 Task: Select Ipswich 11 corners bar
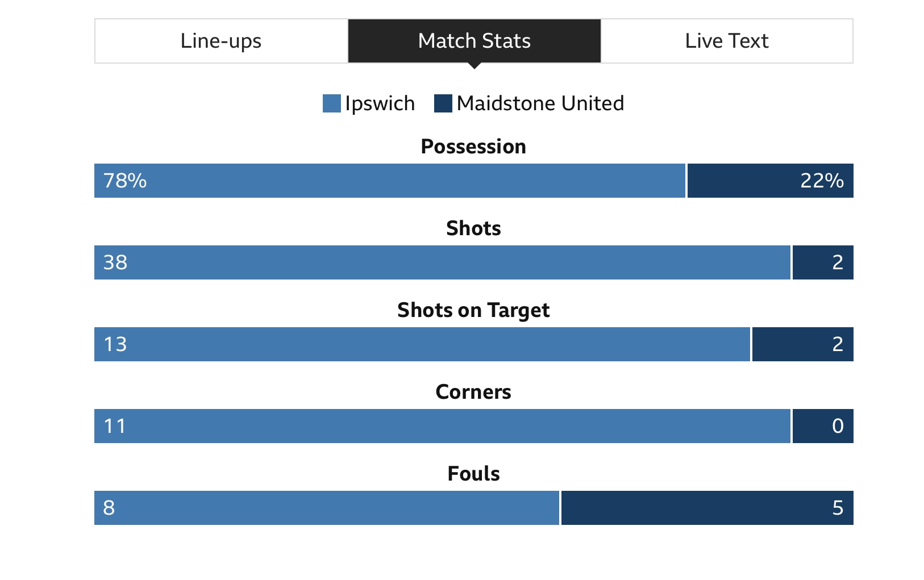point(442,426)
